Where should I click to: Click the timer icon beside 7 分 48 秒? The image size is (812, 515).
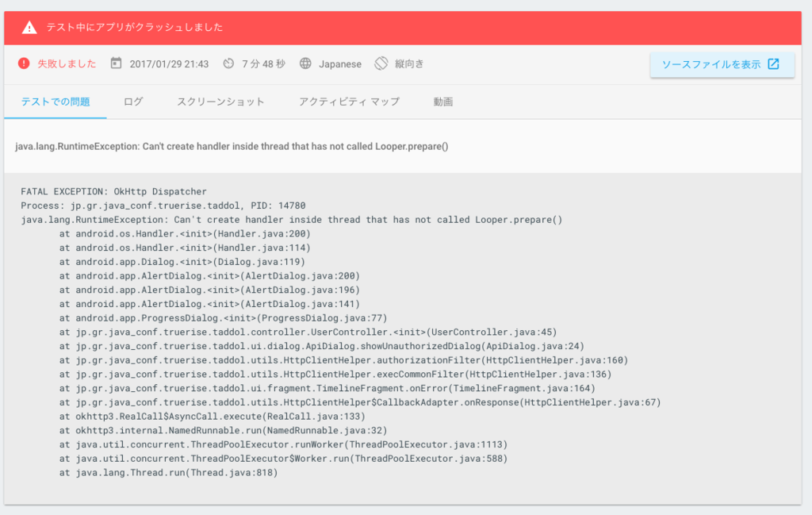pos(228,63)
